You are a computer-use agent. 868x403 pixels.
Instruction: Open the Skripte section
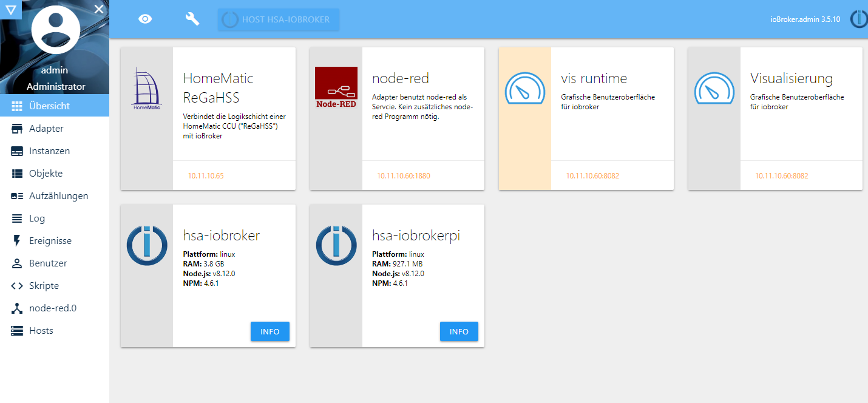point(55,286)
